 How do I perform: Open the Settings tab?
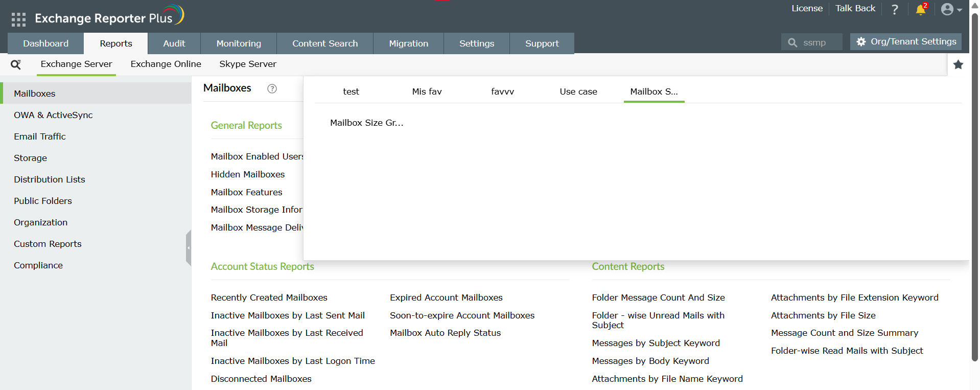click(x=477, y=43)
